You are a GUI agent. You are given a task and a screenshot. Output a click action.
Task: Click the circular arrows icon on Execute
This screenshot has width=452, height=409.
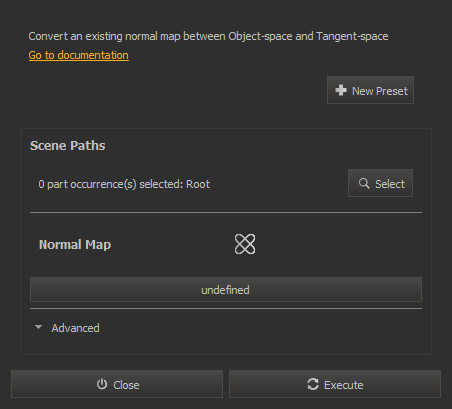coord(313,384)
